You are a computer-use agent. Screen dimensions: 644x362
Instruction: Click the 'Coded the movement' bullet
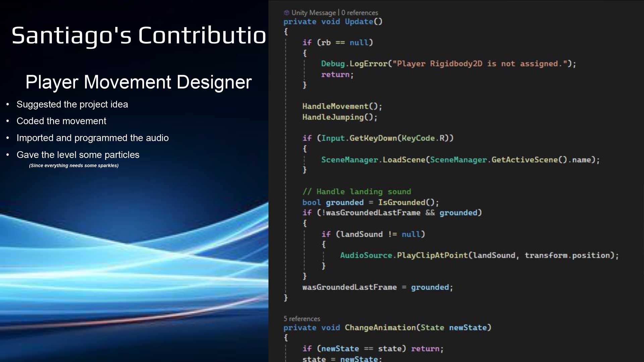pyautogui.click(x=61, y=121)
